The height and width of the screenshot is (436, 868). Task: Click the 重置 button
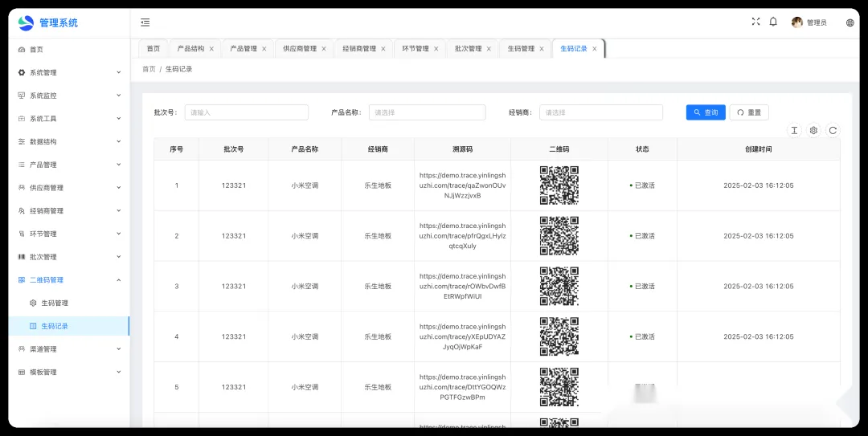[x=749, y=112]
